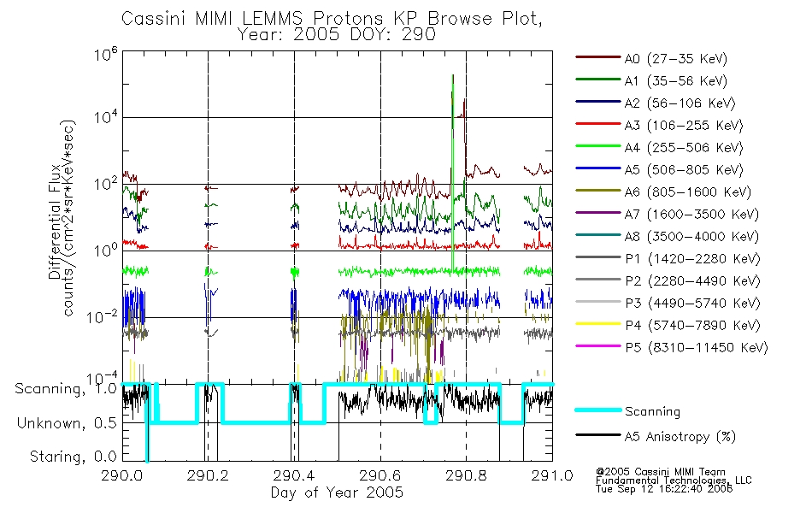Click the Staring, 0.0 axis label
Viewport: 812px width, 513px height.
(x=73, y=457)
